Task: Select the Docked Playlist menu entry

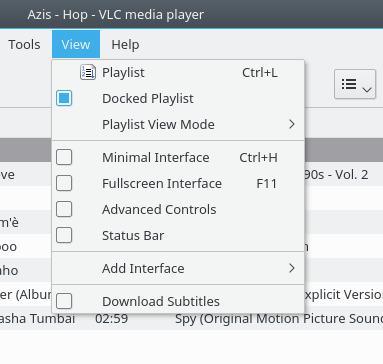Action: (x=178, y=98)
